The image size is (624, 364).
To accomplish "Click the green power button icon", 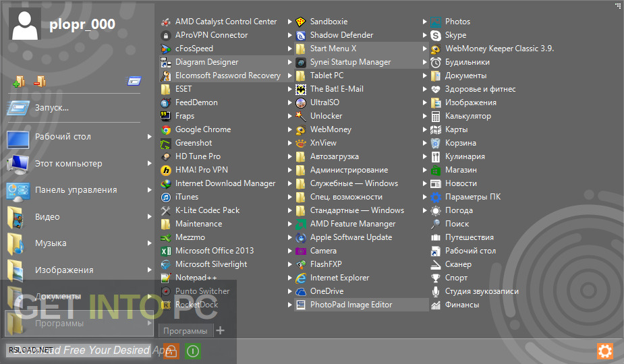I will (193, 351).
